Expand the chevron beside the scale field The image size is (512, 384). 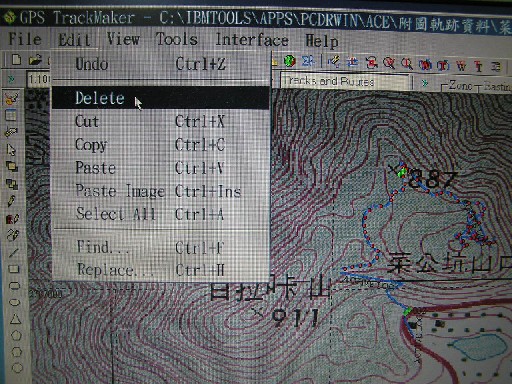coord(11,79)
